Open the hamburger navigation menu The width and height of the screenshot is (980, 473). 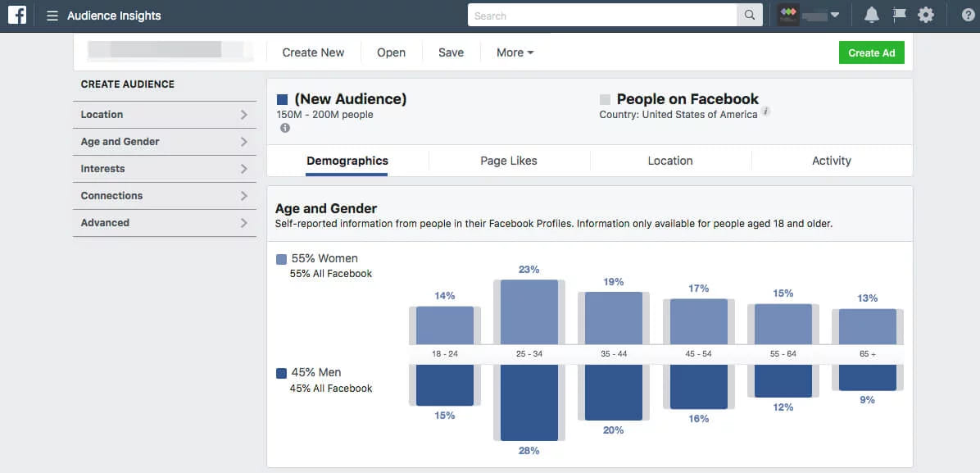[52, 16]
